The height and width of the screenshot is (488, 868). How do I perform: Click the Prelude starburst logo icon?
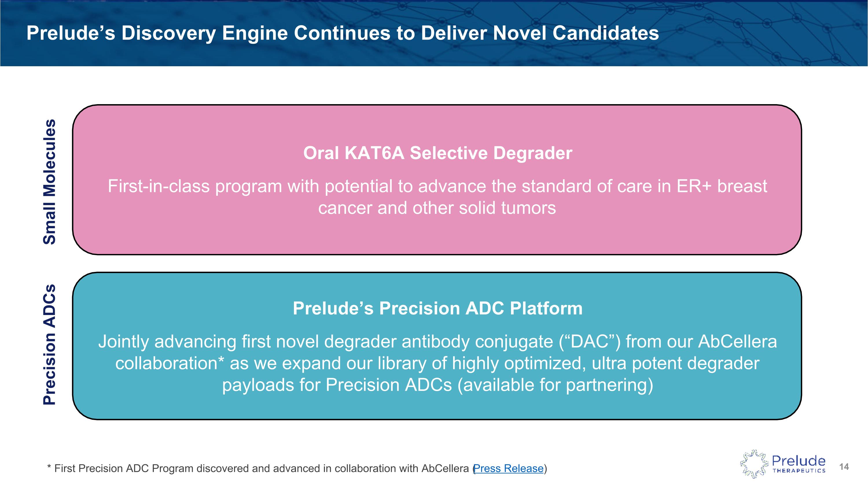point(754,464)
